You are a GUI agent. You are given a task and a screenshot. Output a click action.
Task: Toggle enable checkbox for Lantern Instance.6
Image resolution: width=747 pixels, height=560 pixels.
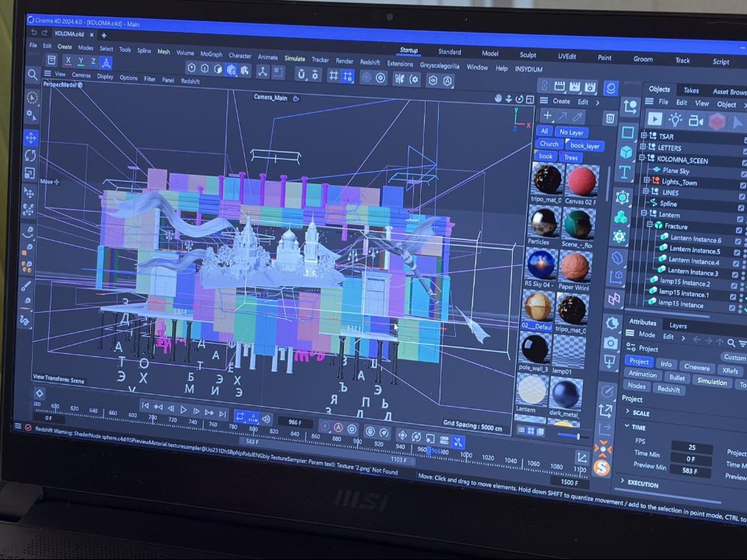pyautogui.click(x=738, y=241)
